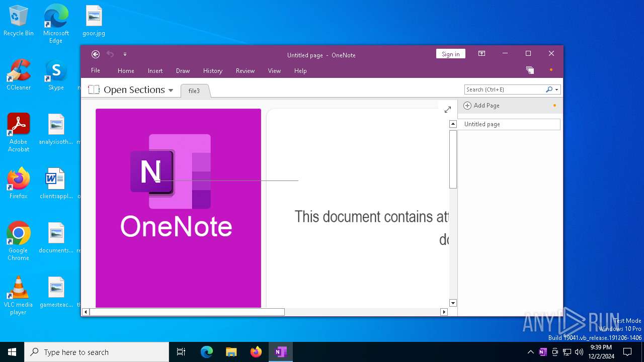Screen dimensions: 644x362
Task: Select the analysisoth... image file icon
Action: [56, 129]
